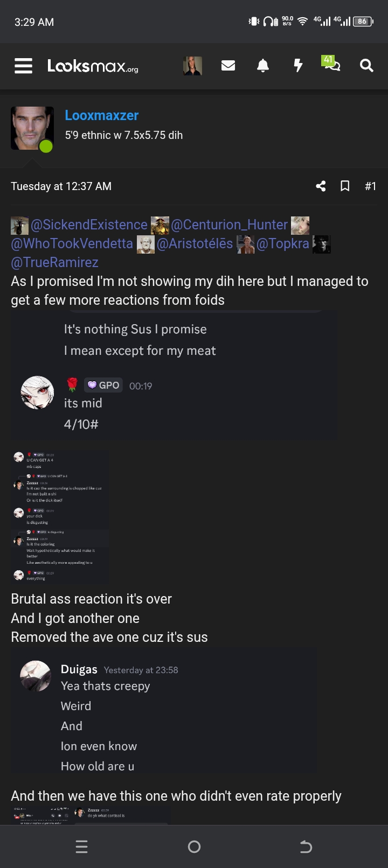Check notifications via the bell icon
Image resolution: width=388 pixels, height=868 pixels.
coord(263,66)
